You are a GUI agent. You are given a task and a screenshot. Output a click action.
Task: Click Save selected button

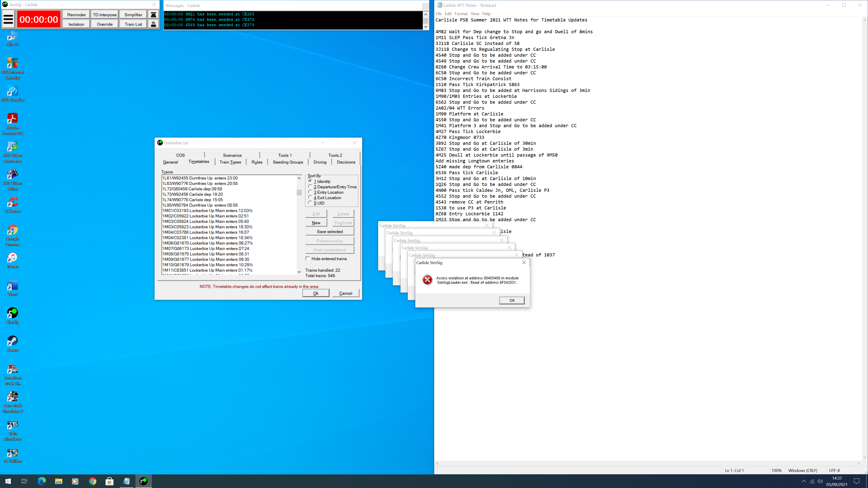coord(330,231)
